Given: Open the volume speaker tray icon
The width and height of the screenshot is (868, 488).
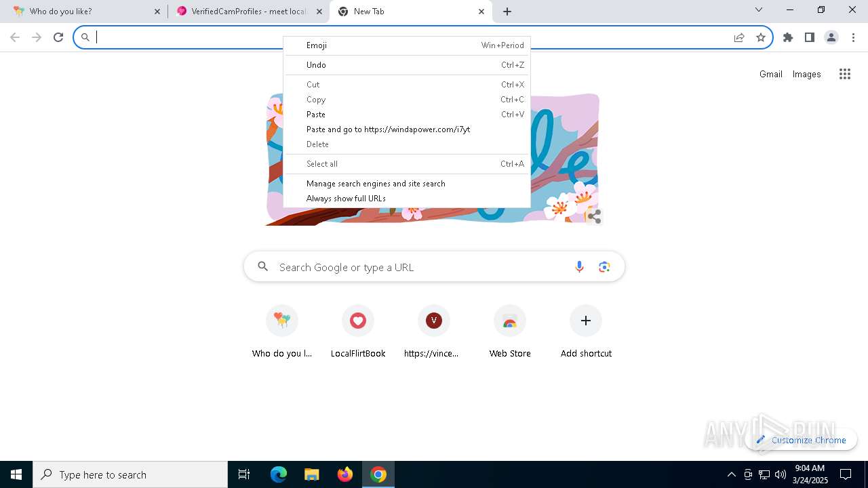Looking at the screenshot, I should pyautogui.click(x=781, y=474).
